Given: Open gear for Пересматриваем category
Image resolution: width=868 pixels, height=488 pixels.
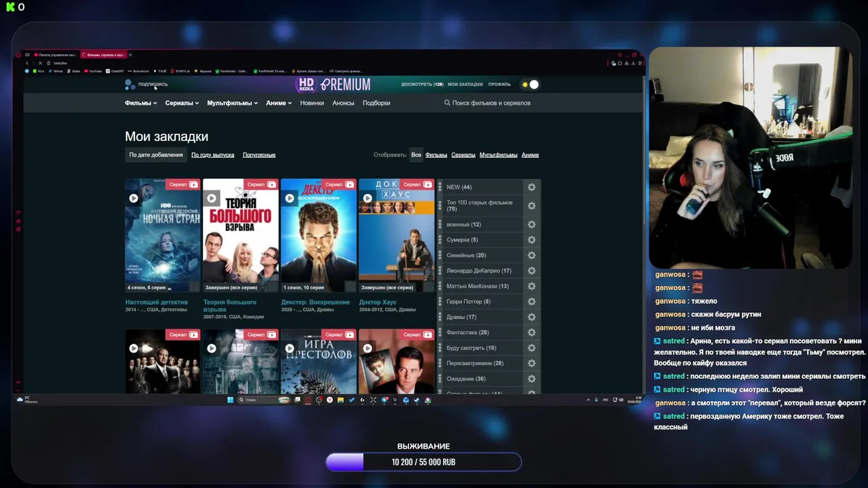Looking at the screenshot, I should [532, 363].
